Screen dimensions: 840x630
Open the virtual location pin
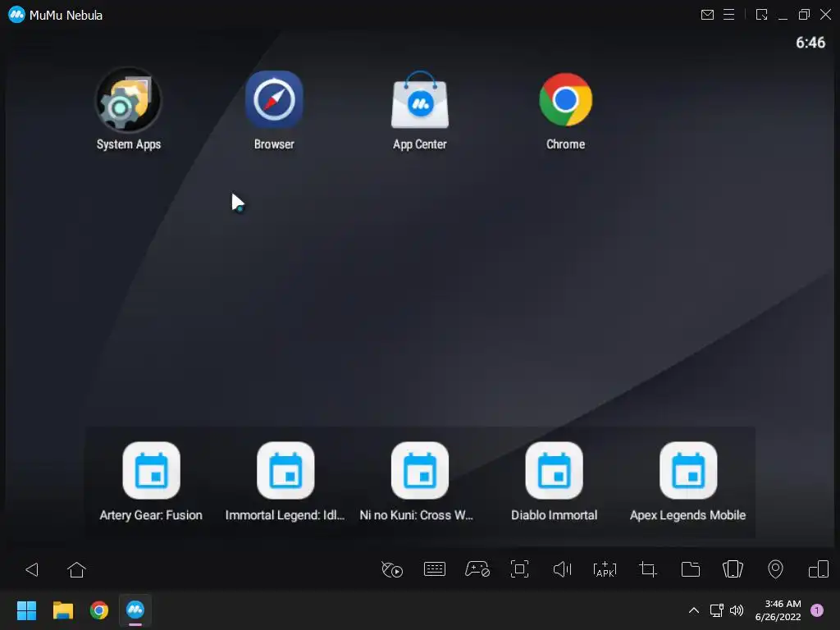[x=775, y=569]
